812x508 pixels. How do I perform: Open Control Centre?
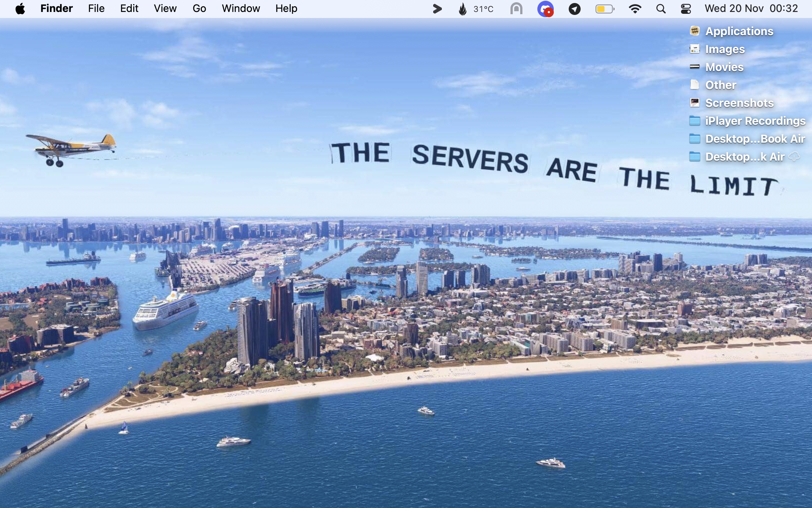point(686,9)
